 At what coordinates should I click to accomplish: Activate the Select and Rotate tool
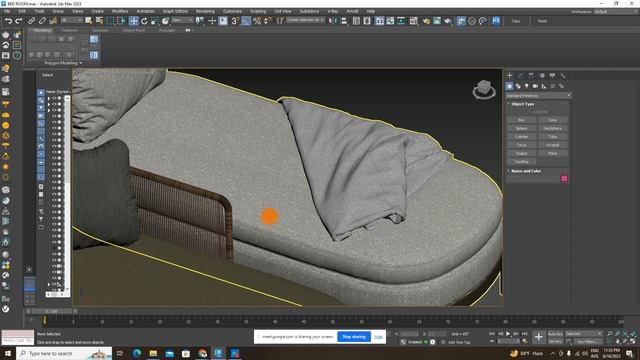coord(144,21)
